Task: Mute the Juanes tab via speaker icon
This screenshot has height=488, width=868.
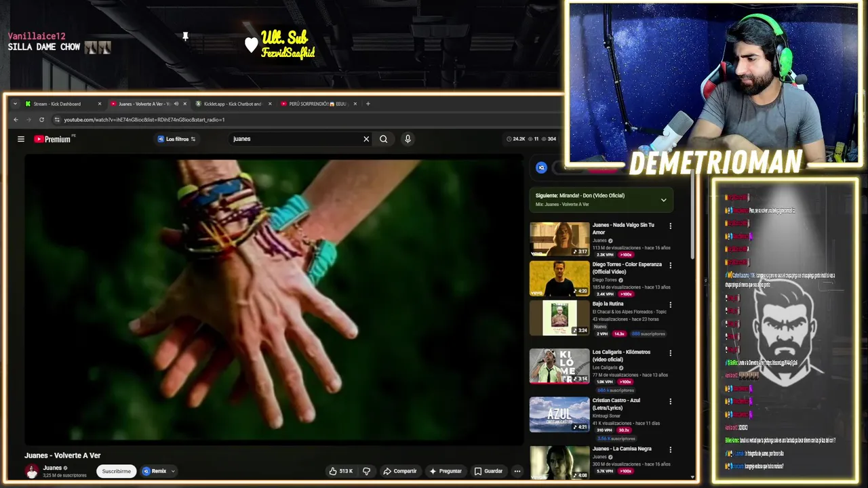Action: [176, 104]
